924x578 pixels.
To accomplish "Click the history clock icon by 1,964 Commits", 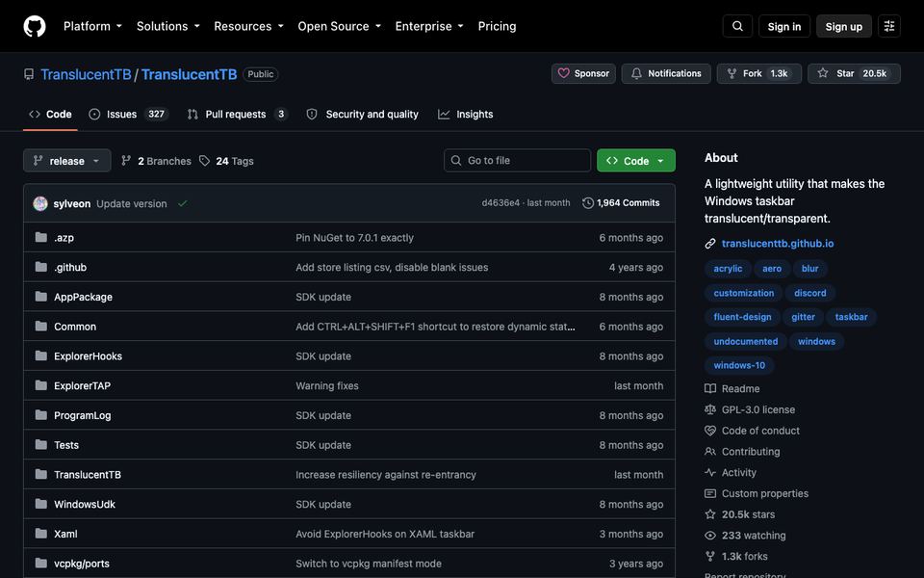I will (x=587, y=203).
